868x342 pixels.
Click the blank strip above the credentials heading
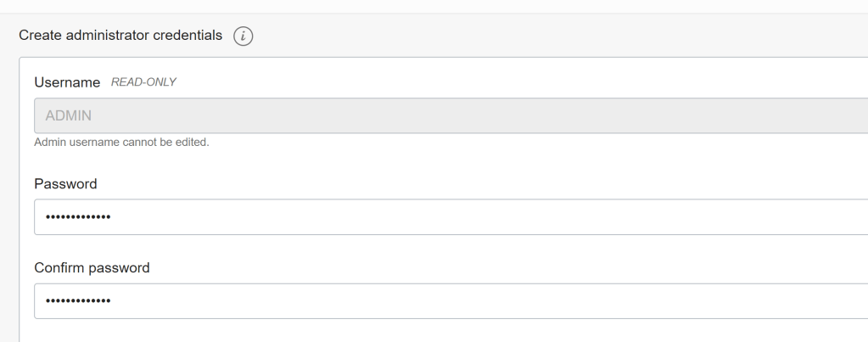[424, 7]
